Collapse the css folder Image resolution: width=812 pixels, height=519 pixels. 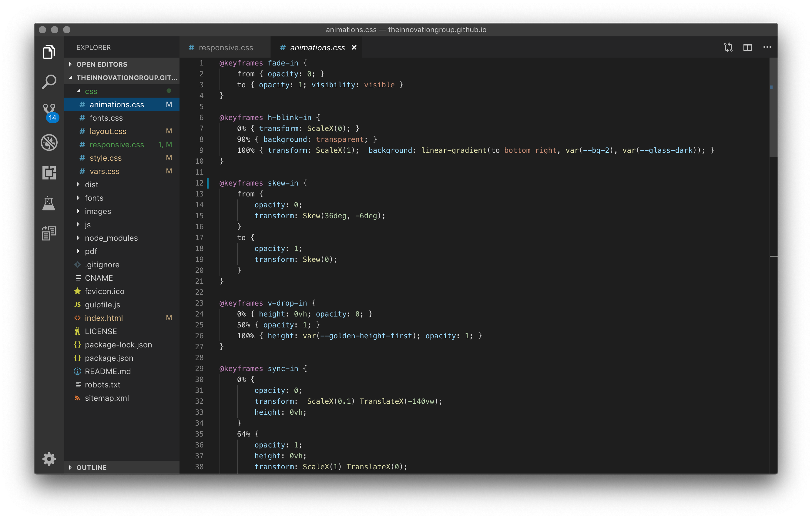pyautogui.click(x=91, y=91)
